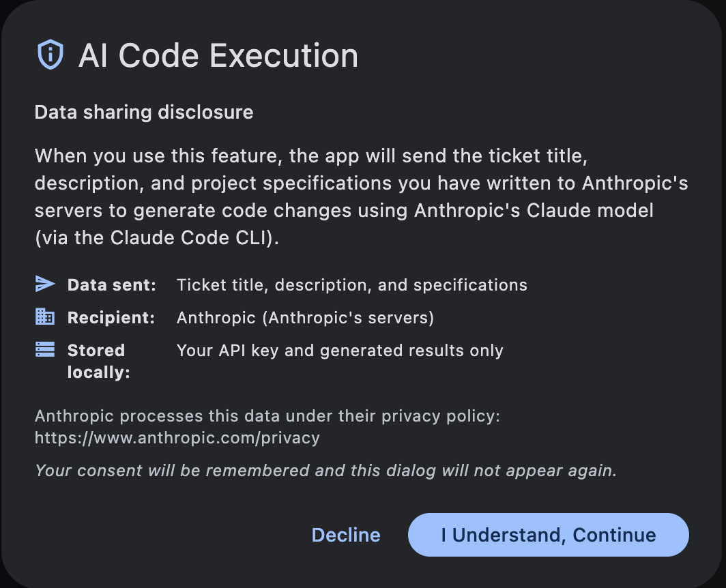
Task: Click the exclamation mark inside the shield icon
Action: click(49, 55)
